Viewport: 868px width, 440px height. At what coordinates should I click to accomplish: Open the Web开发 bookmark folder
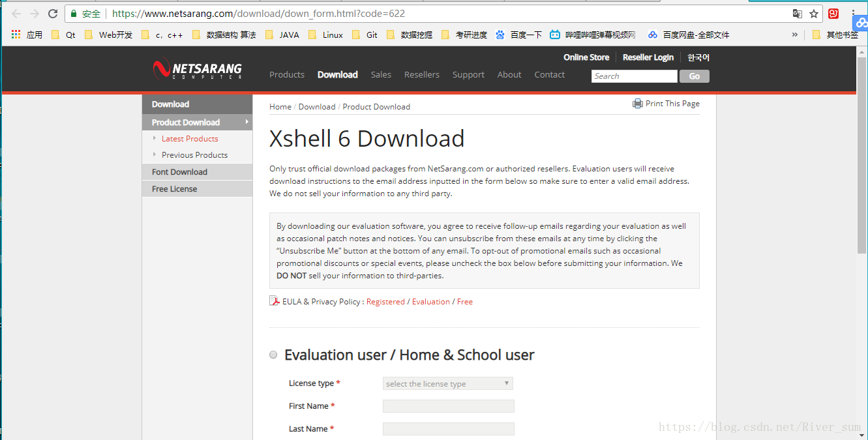tap(108, 35)
